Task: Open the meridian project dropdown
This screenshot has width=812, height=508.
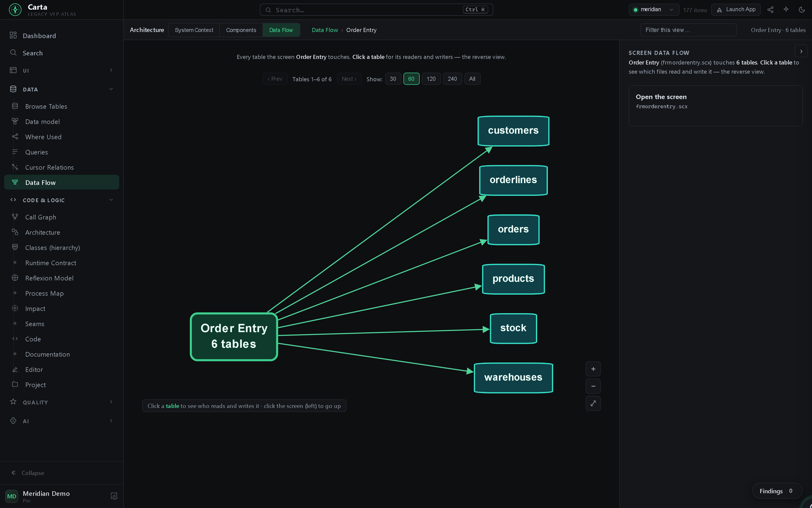Action: 653,10
